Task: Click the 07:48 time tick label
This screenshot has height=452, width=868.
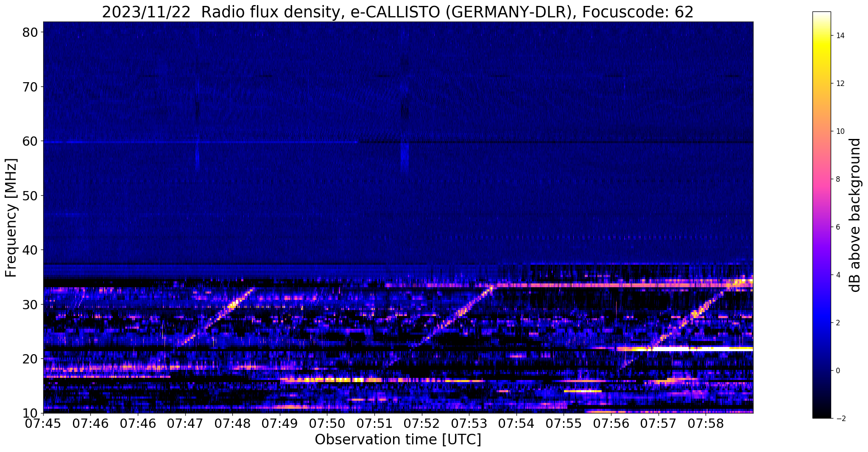Action: pyautogui.click(x=232, y=423)
